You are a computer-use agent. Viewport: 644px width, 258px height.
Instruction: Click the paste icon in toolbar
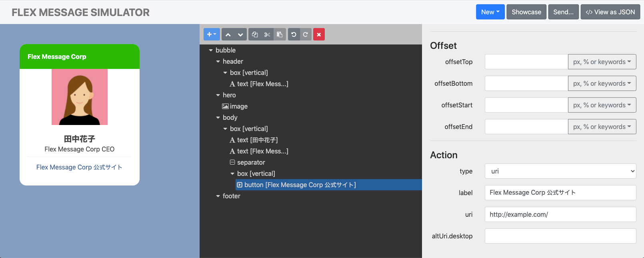click(x=280, y=34)
